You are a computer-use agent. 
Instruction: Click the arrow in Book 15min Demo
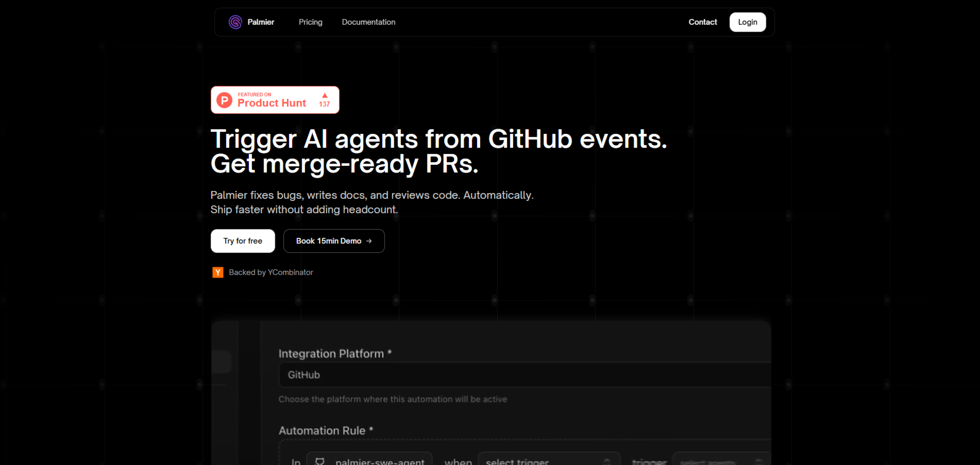tap(369, 241)
